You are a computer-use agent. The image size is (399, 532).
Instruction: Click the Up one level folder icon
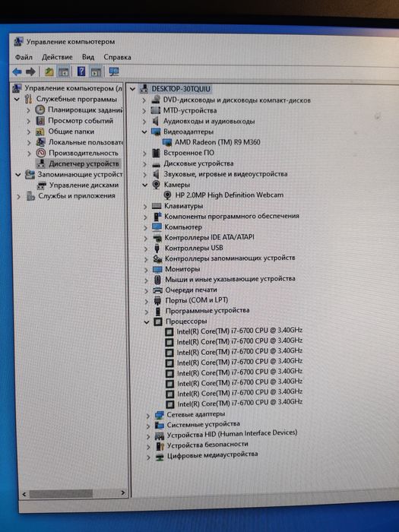tap(49, 71)
